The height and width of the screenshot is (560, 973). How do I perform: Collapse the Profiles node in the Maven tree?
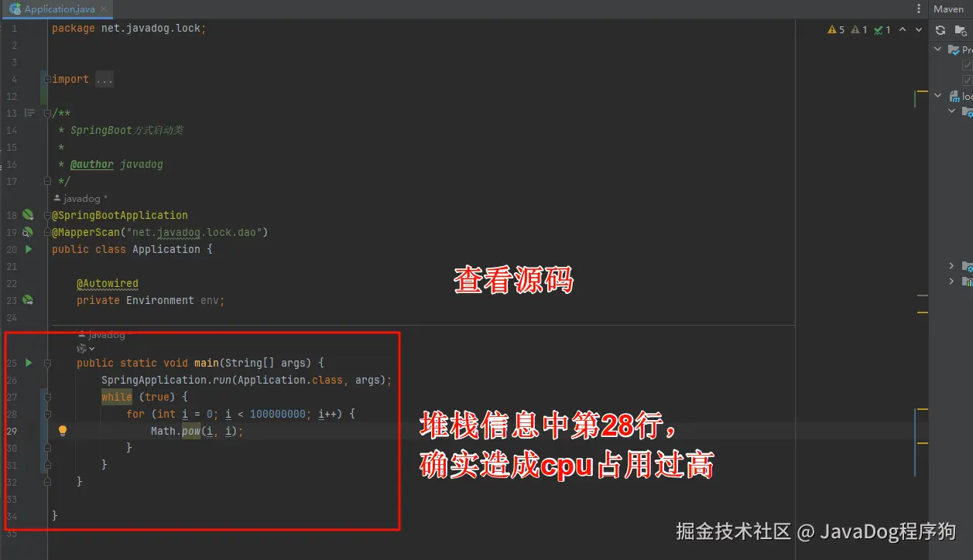click(x=938, y=50)
